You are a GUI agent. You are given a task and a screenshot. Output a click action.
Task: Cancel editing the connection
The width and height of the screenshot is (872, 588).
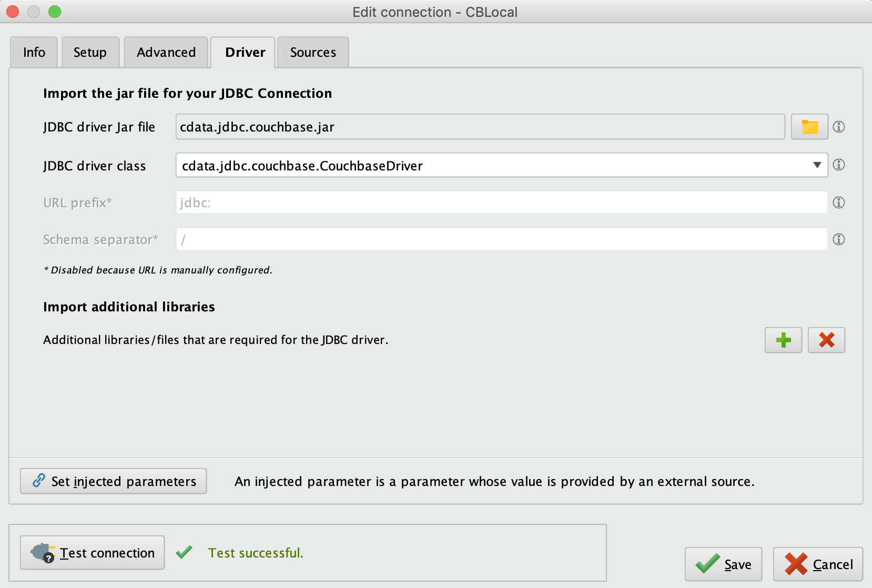(818, 563)
